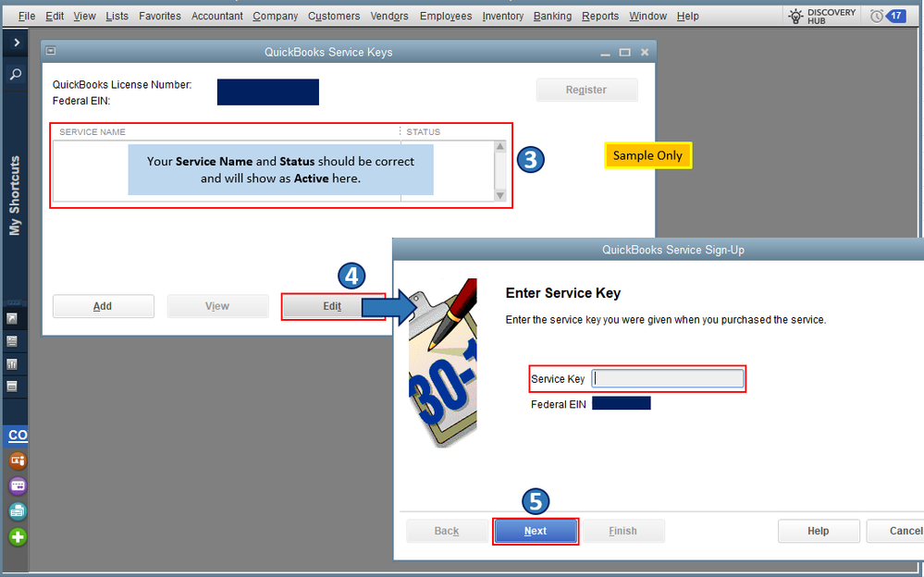Open the Customers menu

coord(334,16)
